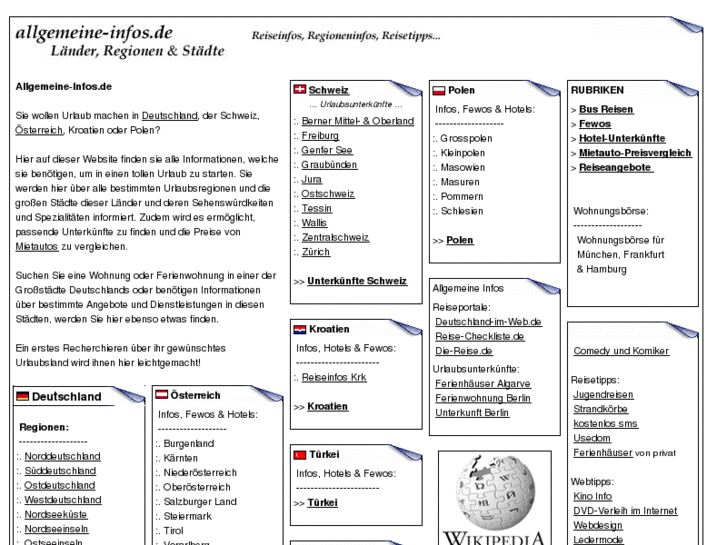Open the Nordseeinseln link

(x=56, y=529)
